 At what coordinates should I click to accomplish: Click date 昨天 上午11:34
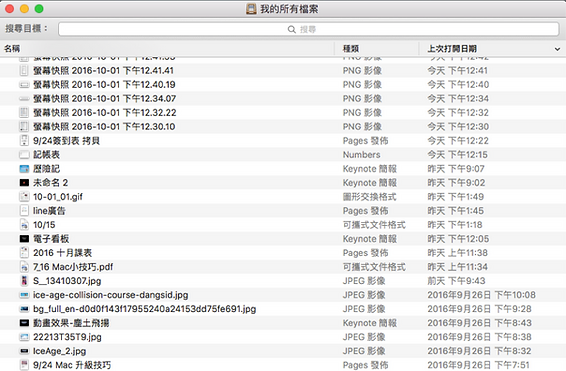[x=457, y=267]
